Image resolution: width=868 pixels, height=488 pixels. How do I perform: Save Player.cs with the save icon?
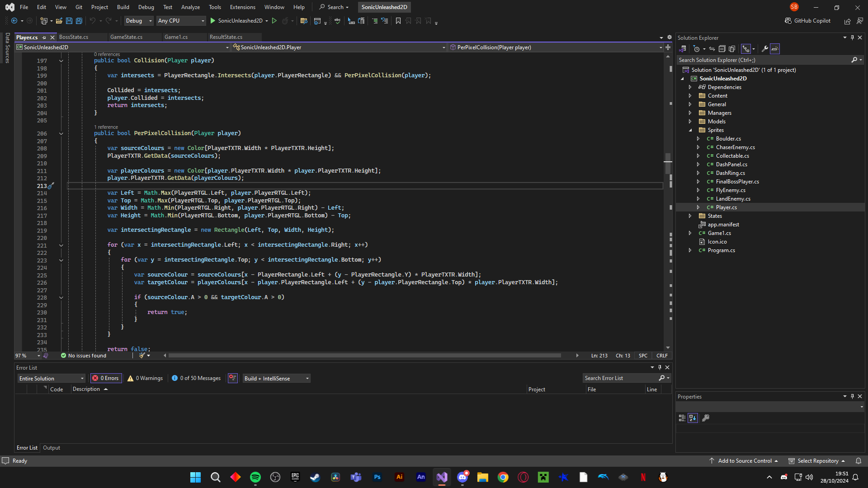[69, 21]
